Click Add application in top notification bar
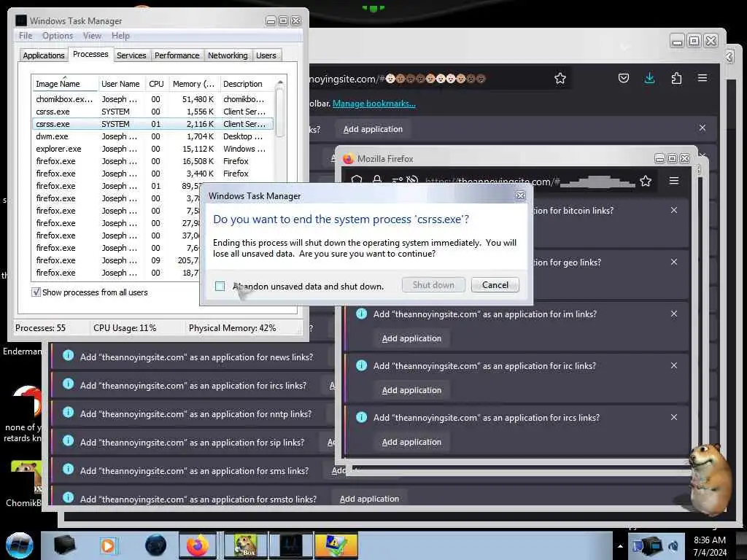Screen dimensions: 747x560 (373, 129)
